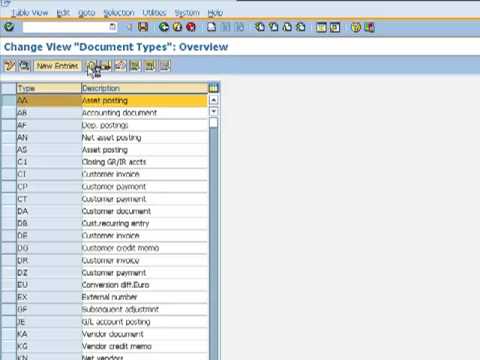The image size is (480, 360).
Task: Click the Customize Local Layout icon
Action: [x=370, y=27]
